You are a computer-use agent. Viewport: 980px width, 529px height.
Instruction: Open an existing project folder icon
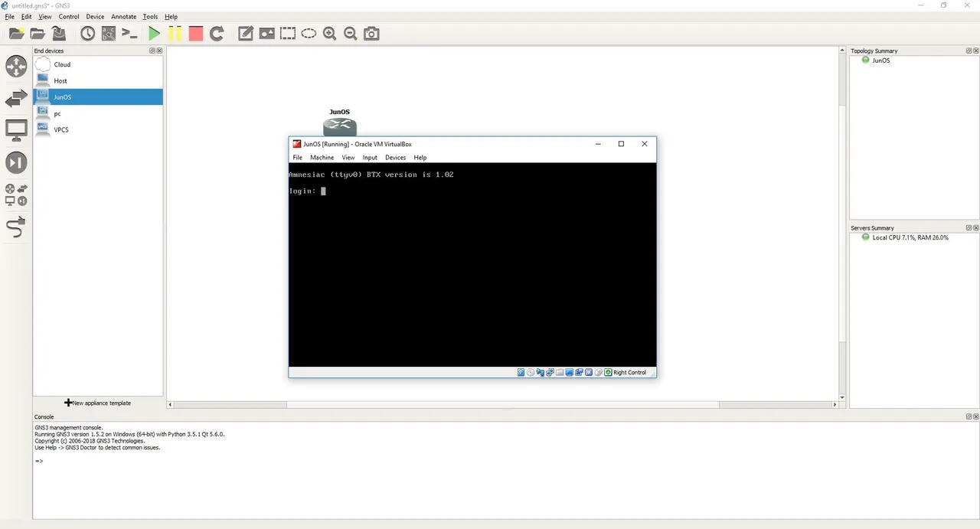(37, 34)
